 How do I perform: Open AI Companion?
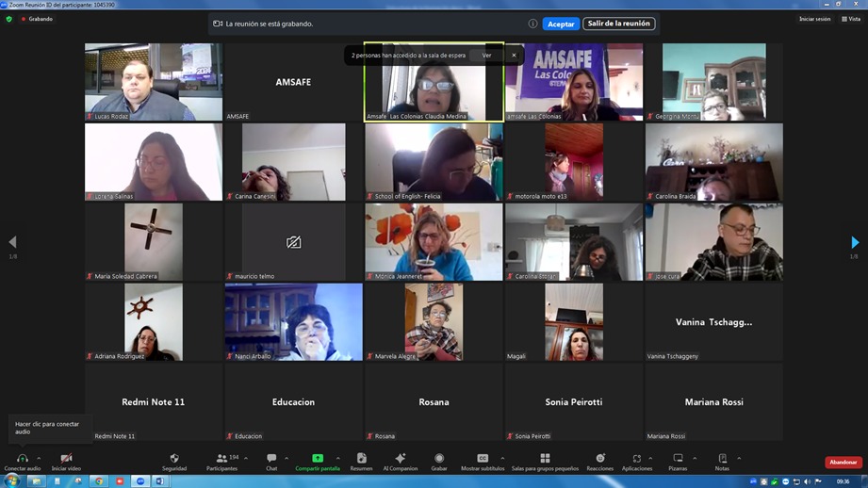coord(400,460)
